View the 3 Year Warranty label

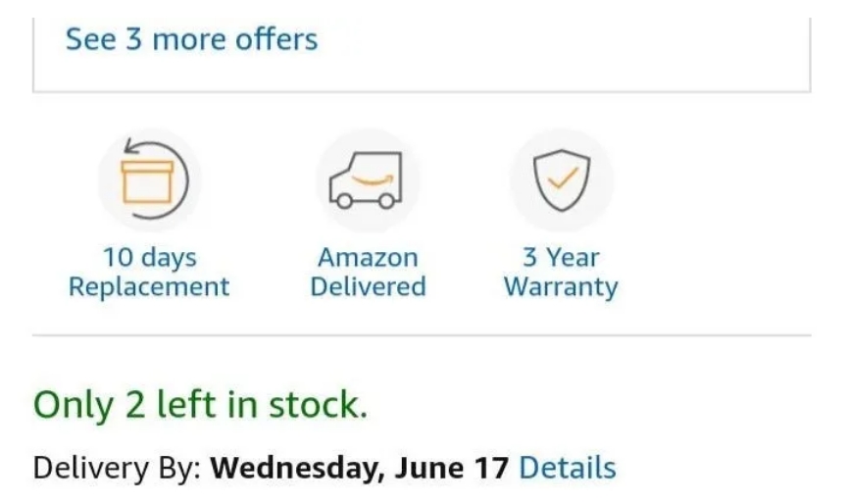tap(561, 273)
